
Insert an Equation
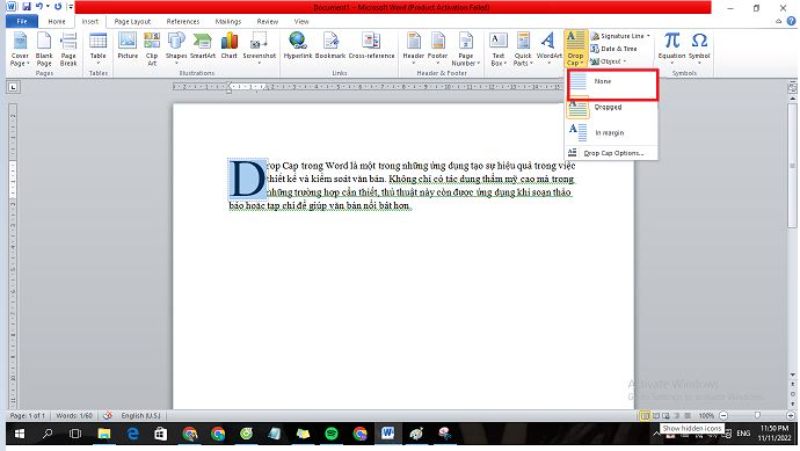pos(671,46)
